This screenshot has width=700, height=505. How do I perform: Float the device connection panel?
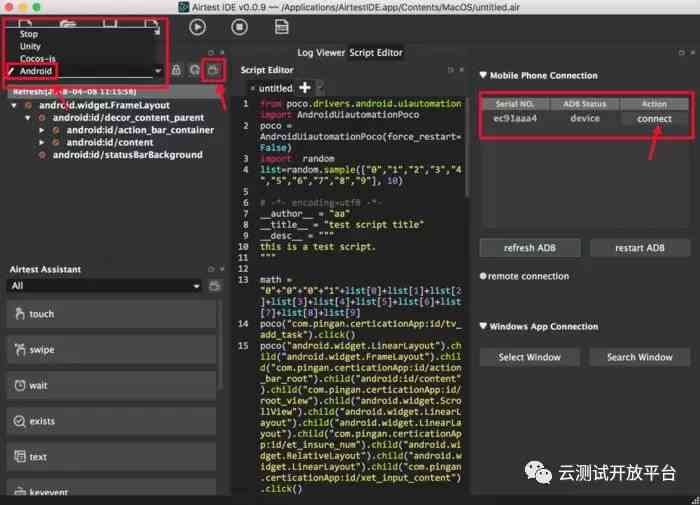pos(682,53)
